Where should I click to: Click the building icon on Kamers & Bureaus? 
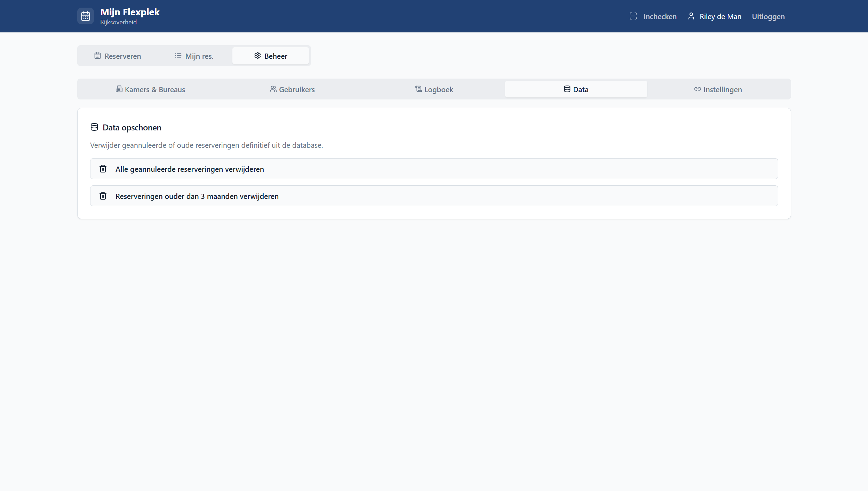tap(119, 89)
